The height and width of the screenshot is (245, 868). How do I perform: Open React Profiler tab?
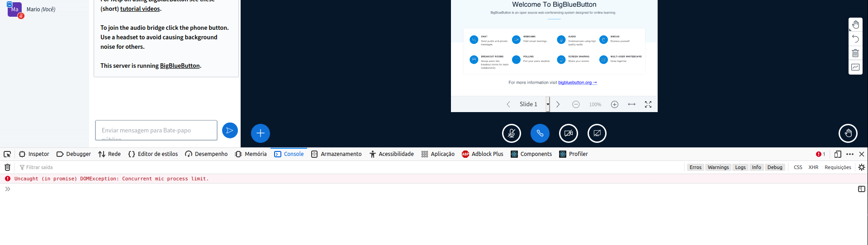(x=573, y=154)
